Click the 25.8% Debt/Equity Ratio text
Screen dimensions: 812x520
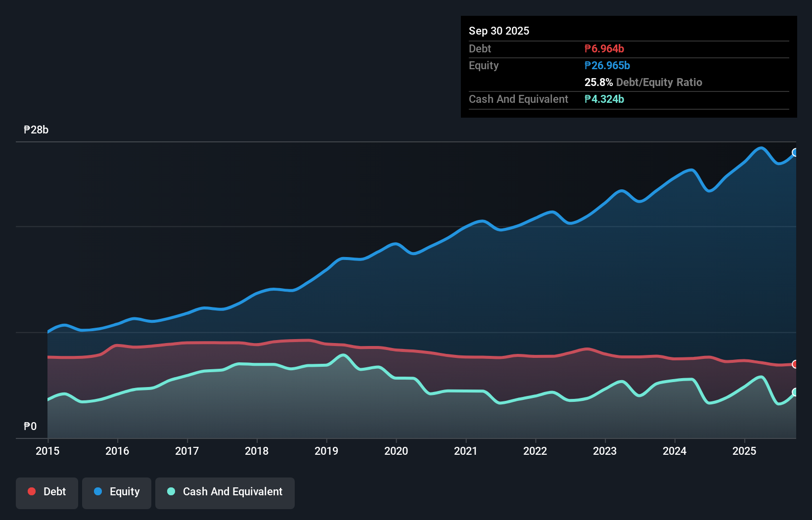point(643,83)
